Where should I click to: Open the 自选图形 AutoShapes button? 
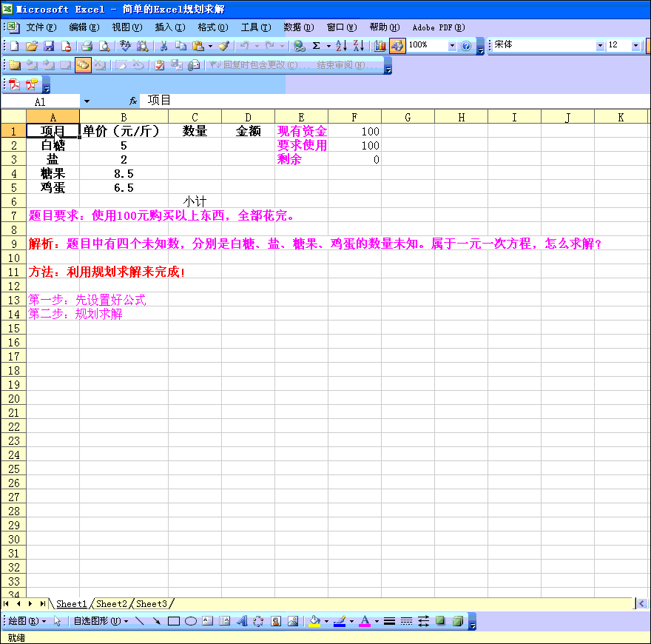point(100,621)
